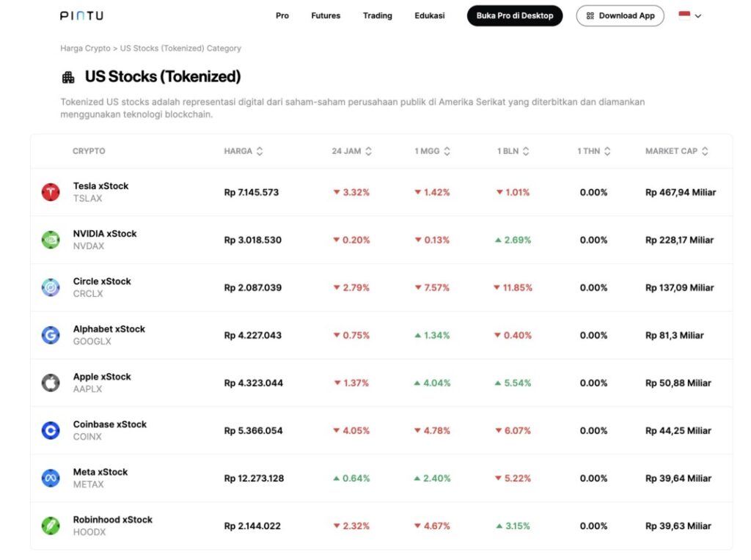Screen dimensions: 751x560
Task: Click the Meta xStock logo icon
Action: pyautogui.click(x=51, y=479)
